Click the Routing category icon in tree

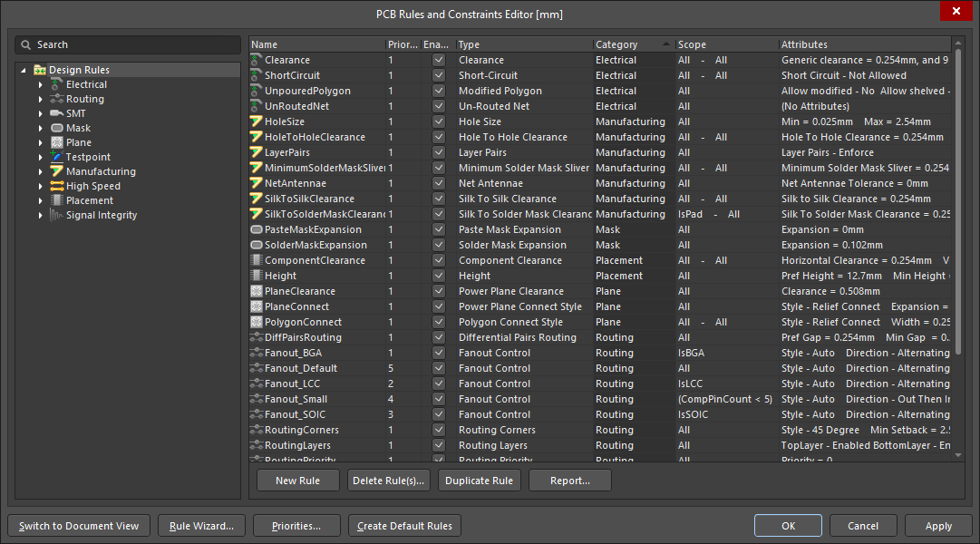[56, 99]
